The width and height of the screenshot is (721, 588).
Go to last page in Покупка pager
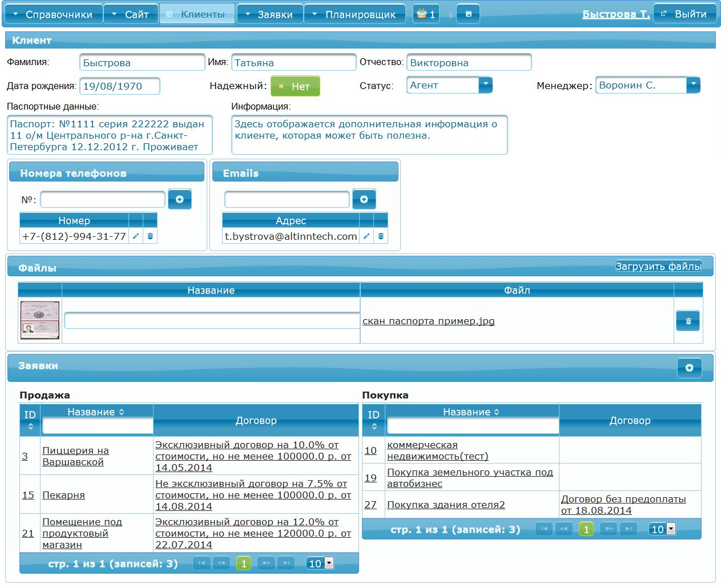pos(628,529)
